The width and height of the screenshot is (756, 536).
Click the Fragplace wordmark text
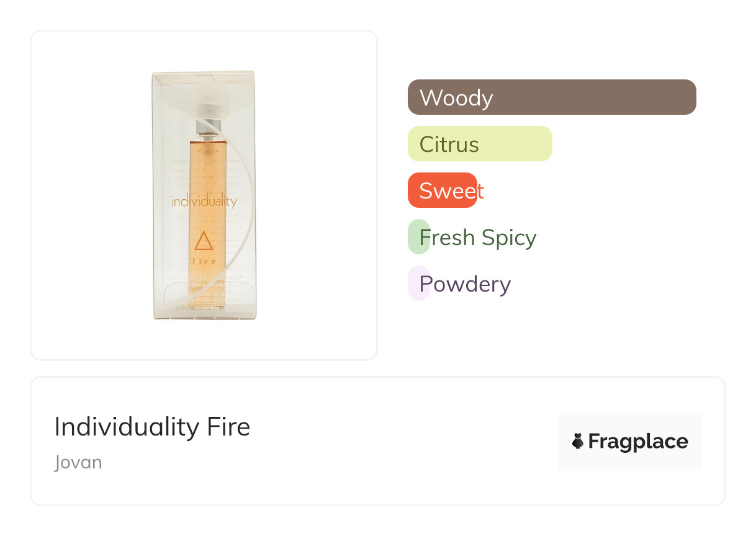coord(637,441)
